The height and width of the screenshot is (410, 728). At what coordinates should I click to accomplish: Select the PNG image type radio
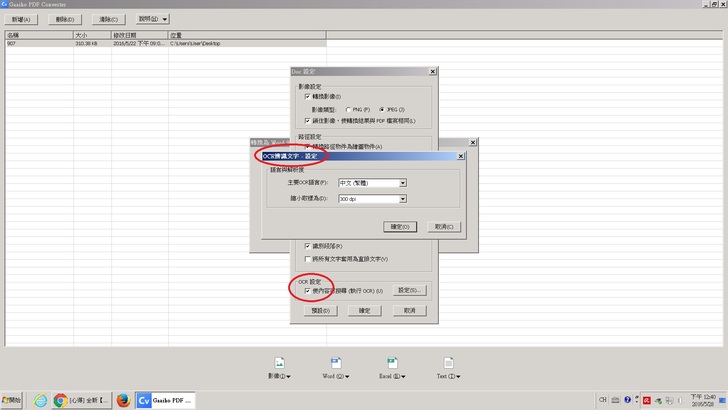(348, 110)
